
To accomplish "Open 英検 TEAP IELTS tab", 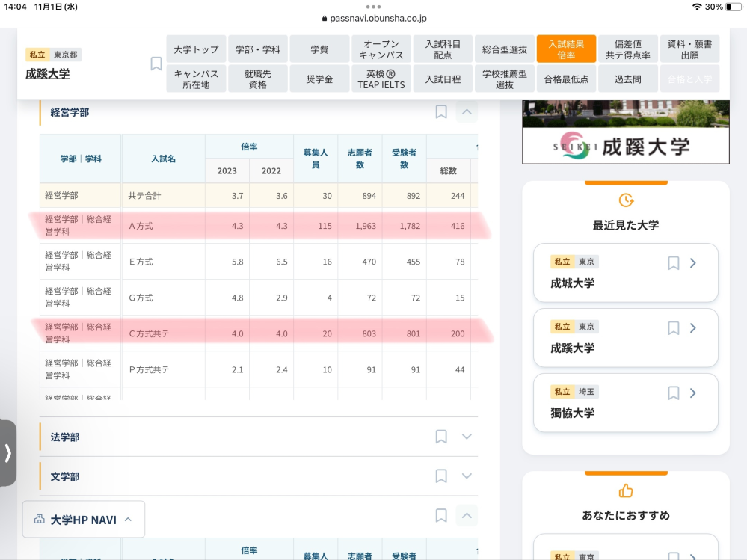I will [x=381, y=79].
